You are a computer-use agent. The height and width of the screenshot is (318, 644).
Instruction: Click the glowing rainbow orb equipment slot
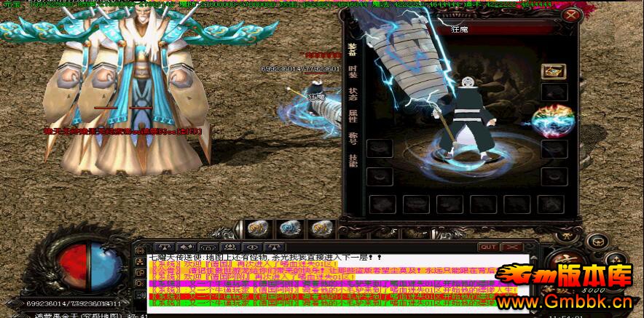pos(551,121)
